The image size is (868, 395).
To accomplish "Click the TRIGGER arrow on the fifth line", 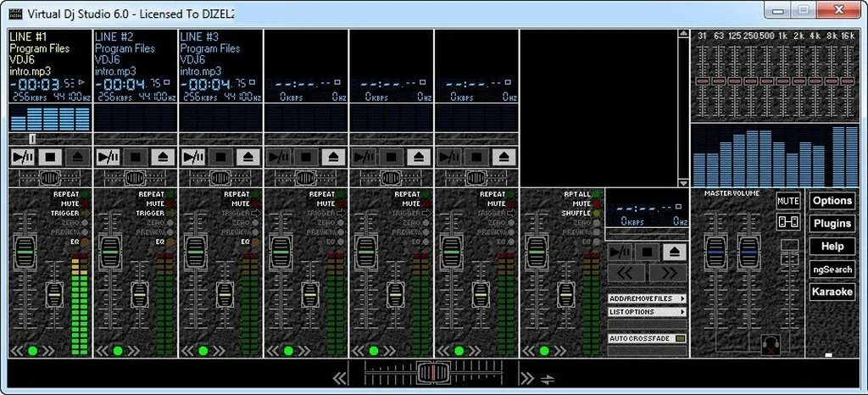I will [x=426, y=213].
